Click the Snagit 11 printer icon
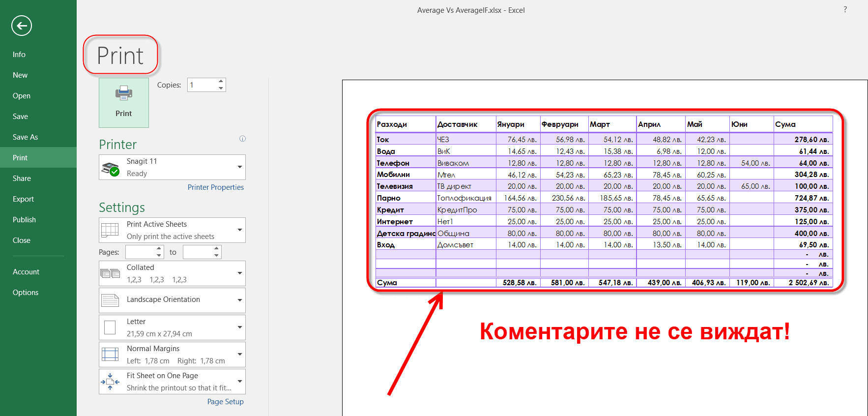The image size is (868, 416). 111,169
